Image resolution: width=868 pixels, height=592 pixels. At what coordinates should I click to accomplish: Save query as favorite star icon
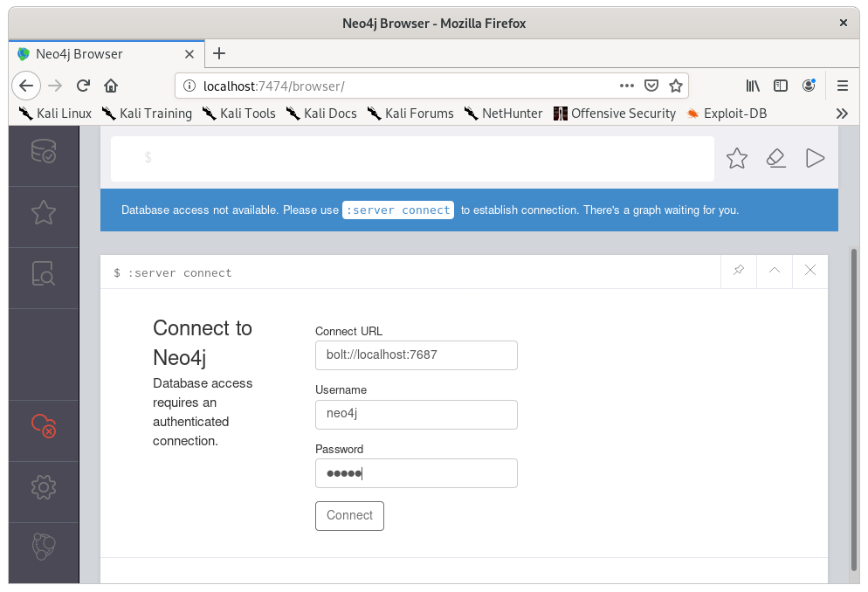pos(737,158)
